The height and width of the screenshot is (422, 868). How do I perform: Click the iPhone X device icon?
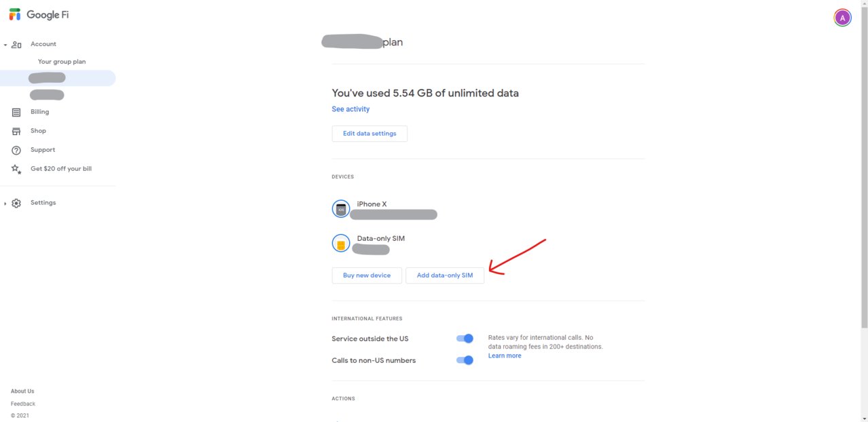point(341,209)
